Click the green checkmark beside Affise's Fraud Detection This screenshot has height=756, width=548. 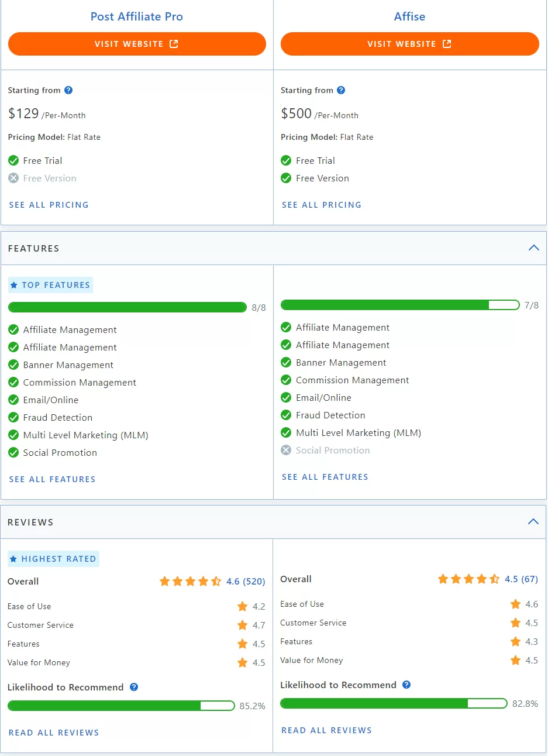pyautogui.click(x=286, y=415)
